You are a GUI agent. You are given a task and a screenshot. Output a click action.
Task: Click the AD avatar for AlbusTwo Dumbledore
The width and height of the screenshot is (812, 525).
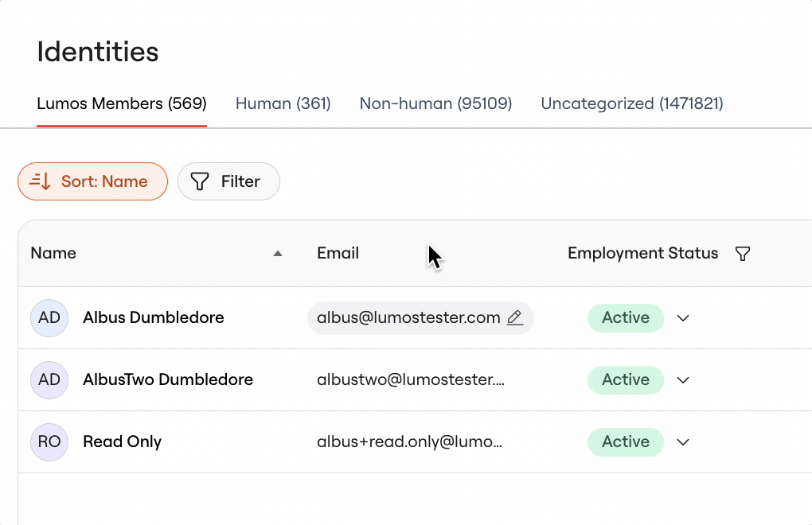pyautogui.click(x=49, y=379)
